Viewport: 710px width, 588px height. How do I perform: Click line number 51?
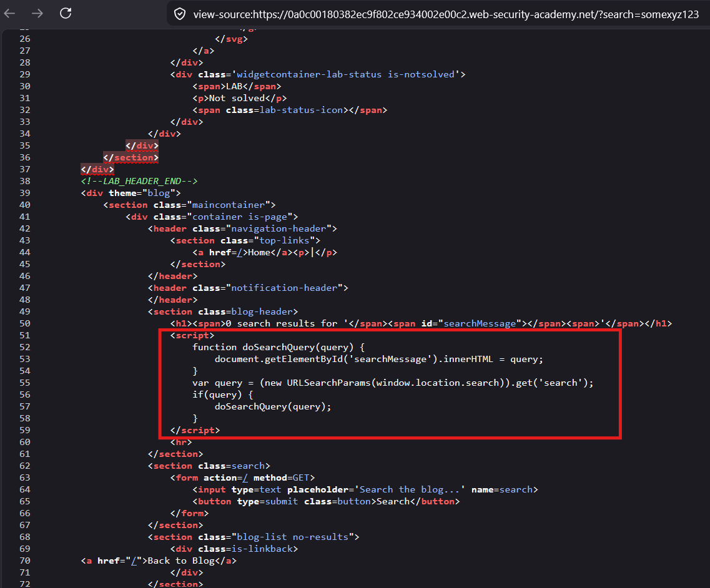(25, 335)
